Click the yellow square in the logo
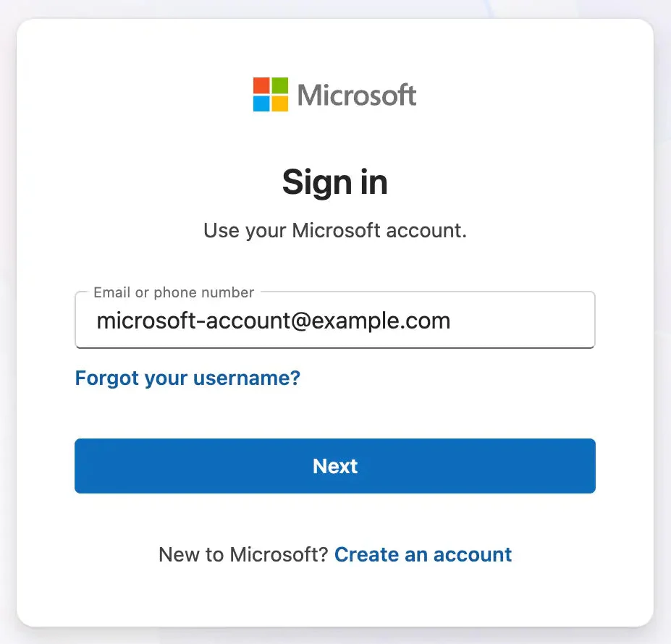Viewport: 671px width, 644px height. point(279,103)
